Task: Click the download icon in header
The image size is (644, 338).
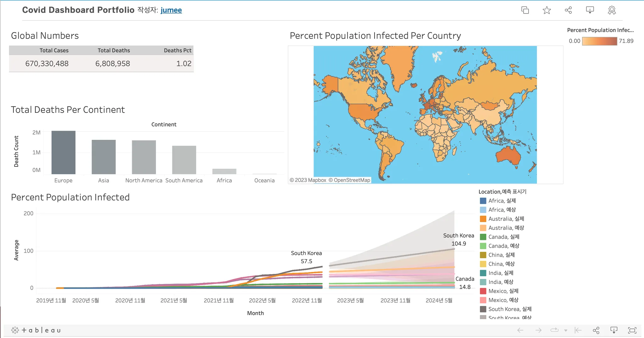Action: 590,10
